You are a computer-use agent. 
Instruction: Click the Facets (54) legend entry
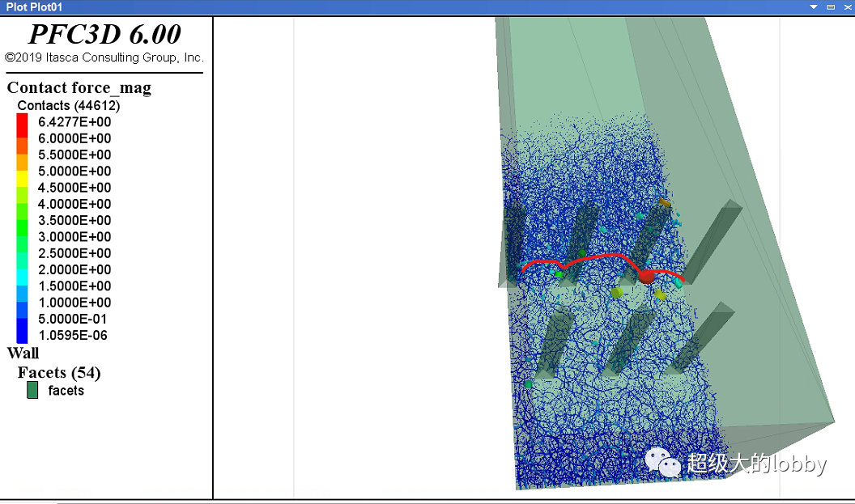click(x=59, y=373)
